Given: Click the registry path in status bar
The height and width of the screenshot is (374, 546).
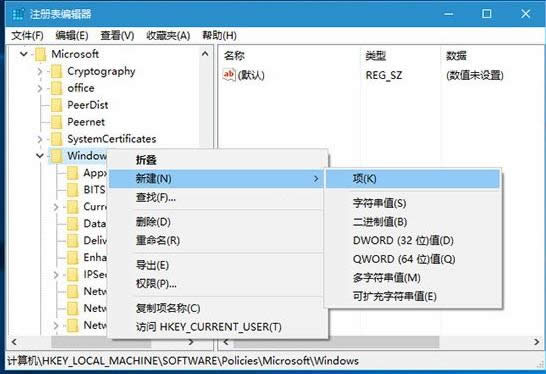Looking at the screenshot, I should [x=183, y=361].
